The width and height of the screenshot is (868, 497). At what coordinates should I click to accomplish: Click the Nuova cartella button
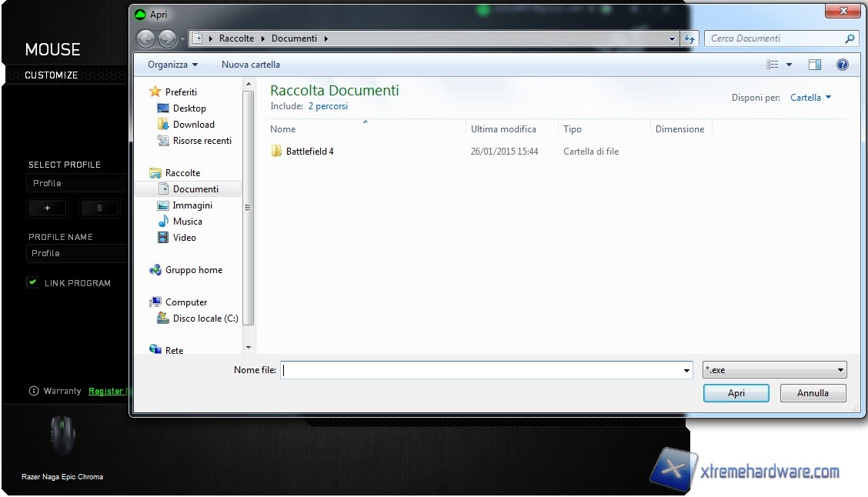click(251, 65)
